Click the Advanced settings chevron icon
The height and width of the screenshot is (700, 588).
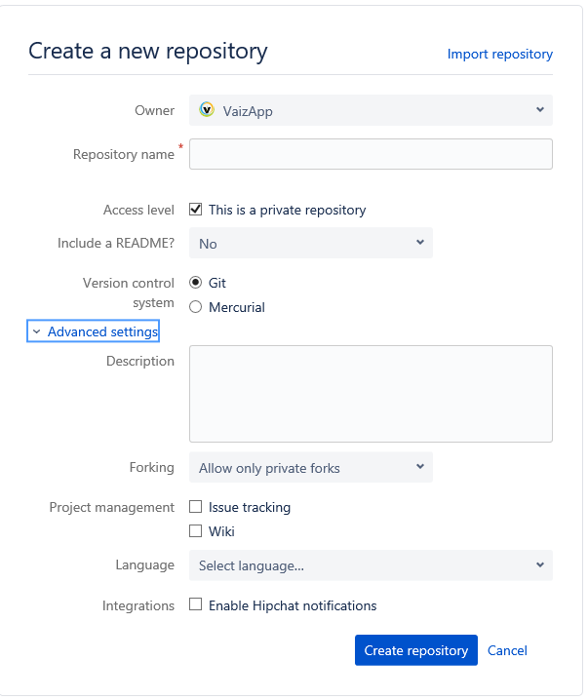click(x=36, y=332)
